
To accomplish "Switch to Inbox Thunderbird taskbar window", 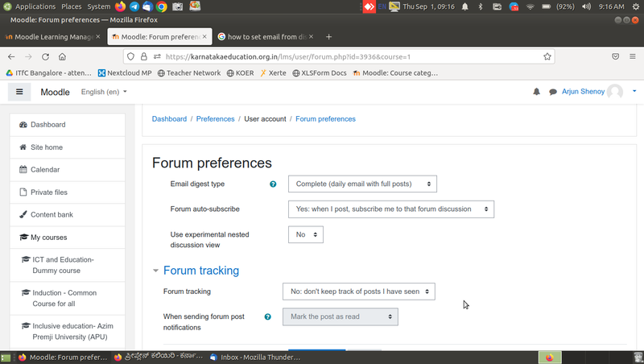I will click(255, 358).
